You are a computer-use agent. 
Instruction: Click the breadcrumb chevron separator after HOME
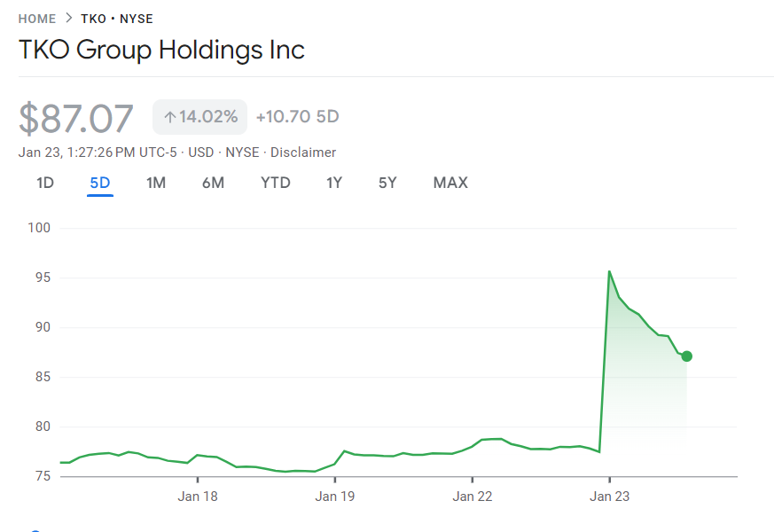[68, 19]
